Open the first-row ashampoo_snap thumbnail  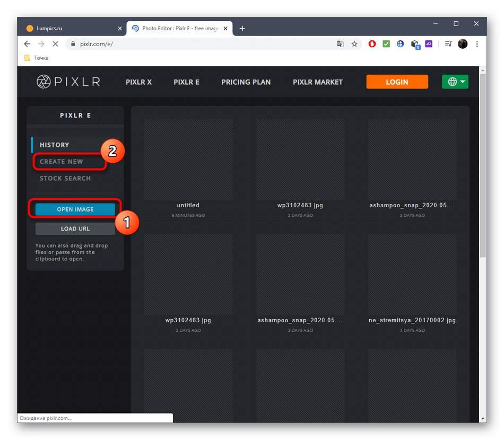click(412, 160)
